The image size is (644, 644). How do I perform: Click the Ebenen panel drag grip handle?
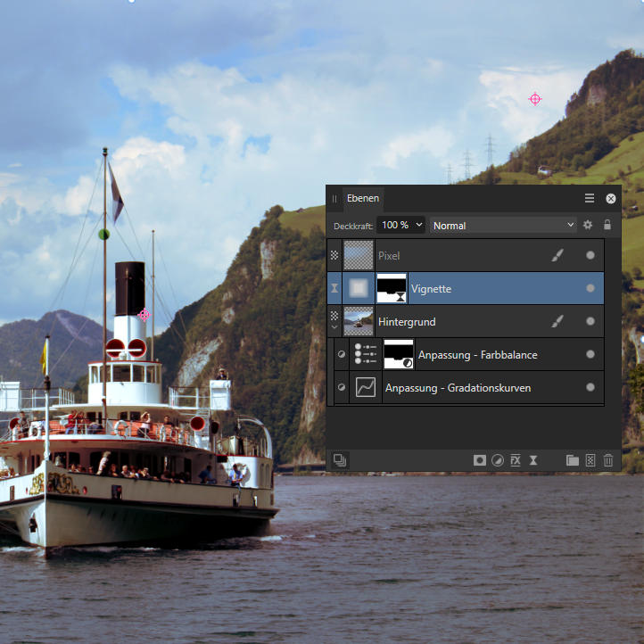coord(334,199)
